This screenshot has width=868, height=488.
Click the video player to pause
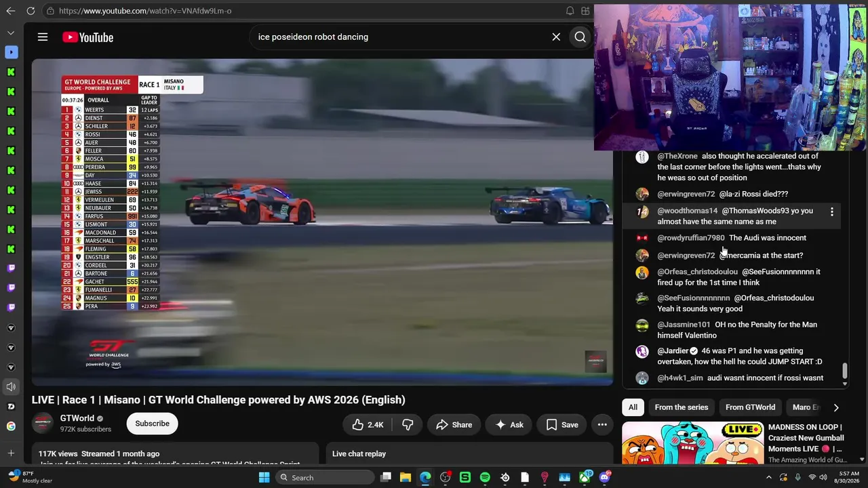click(322, 222)
